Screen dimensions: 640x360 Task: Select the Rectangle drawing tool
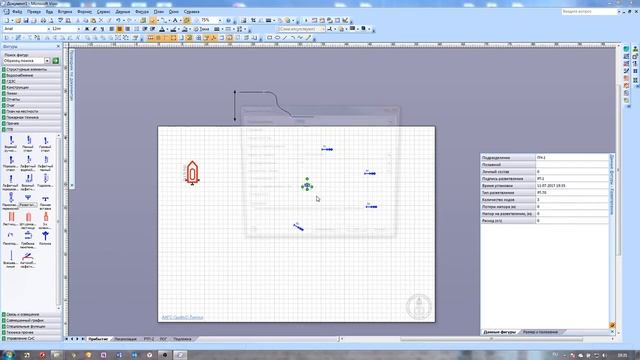click(x=269, y=38)
